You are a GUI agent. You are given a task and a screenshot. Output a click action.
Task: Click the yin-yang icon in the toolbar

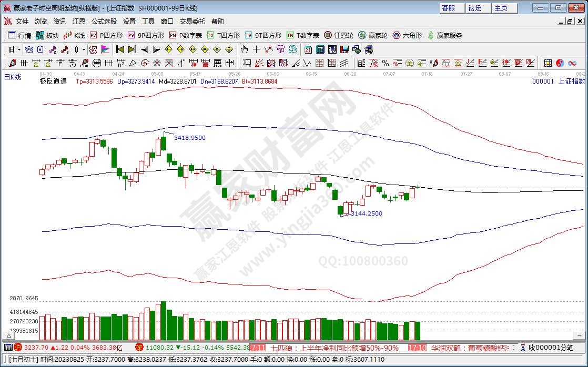(560, 63)
